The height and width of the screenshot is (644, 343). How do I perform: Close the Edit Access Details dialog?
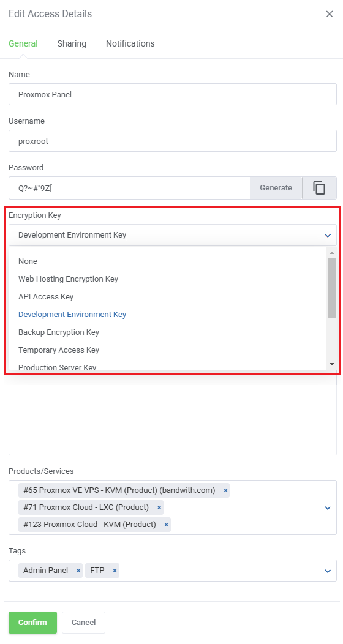(330, 14)
